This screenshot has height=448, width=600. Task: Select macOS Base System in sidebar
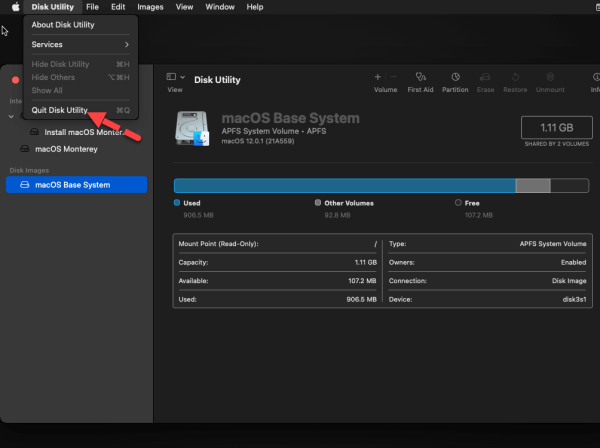[77, 185]
